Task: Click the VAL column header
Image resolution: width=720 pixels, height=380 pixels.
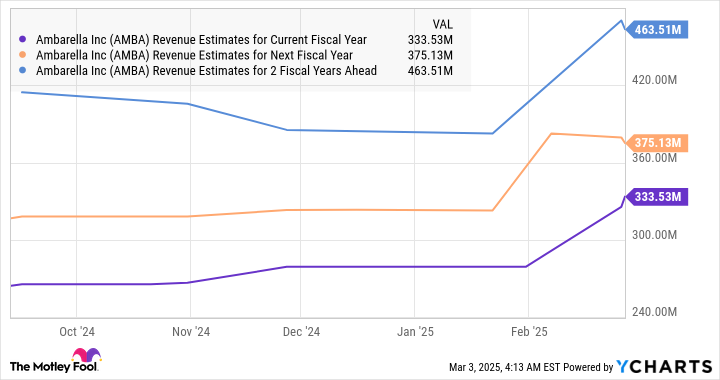Action: (x=442, y=24)
